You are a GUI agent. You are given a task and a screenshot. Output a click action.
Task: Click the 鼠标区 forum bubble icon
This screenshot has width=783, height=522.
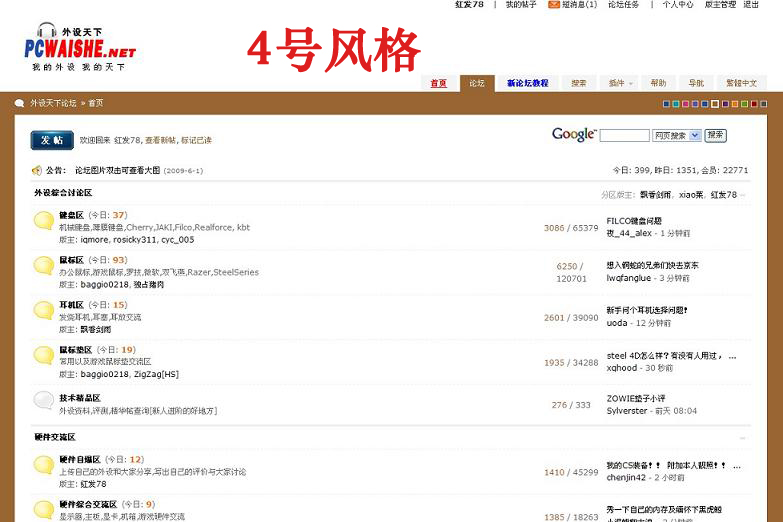click(44, 265)
